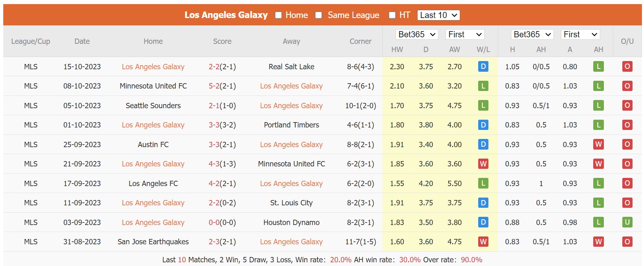The image size is (644, 266).
Task: Open the Last 10 matches dropdown
Action: (x=438, y=15)
